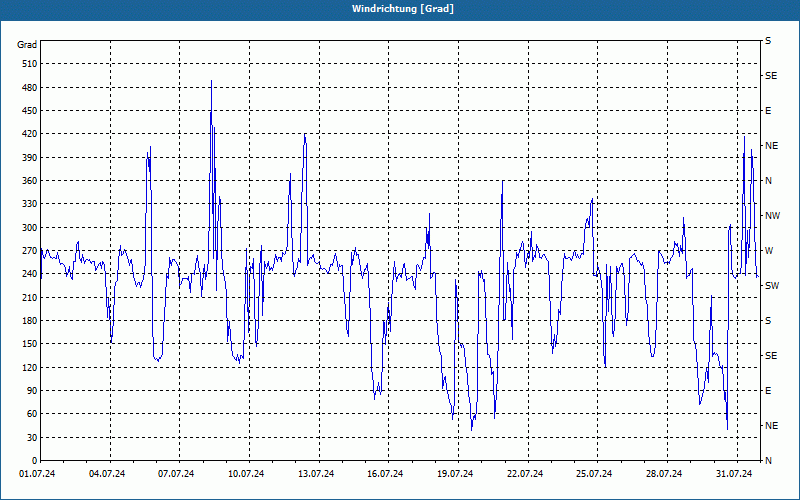The image size is (800, 500).
Task: Click the 'W' compass label
Action: pyautogui.click(x=769, y=251)
